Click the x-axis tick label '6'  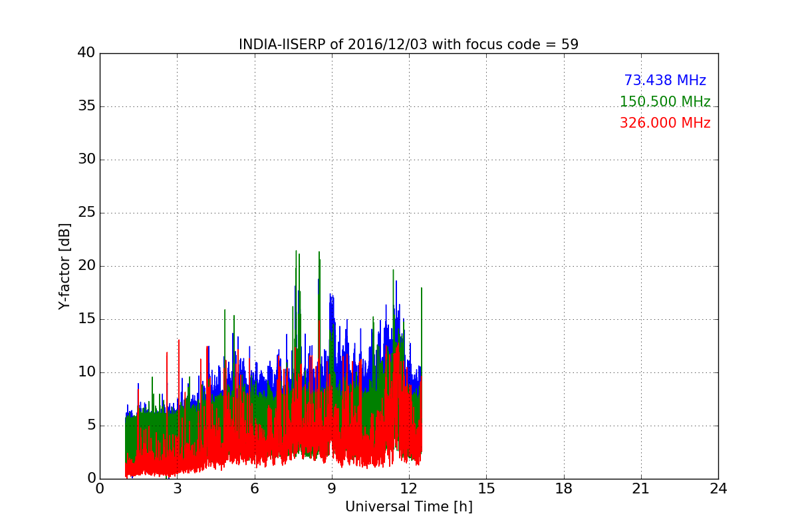[x=255, y=489]
